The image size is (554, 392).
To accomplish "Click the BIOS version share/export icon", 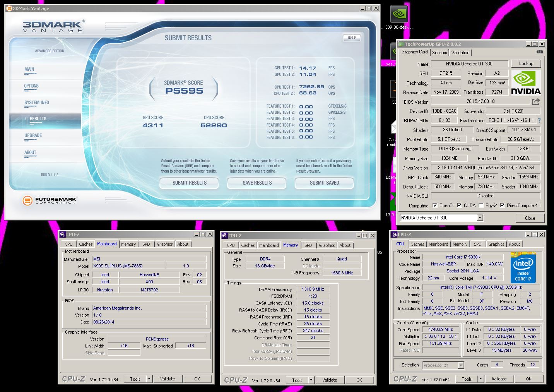I will [536, 101].
